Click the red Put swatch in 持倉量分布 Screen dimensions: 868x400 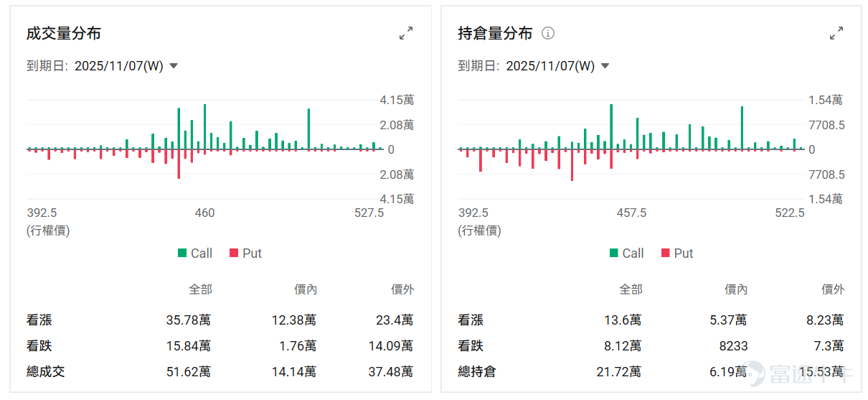tap(664, 253)
